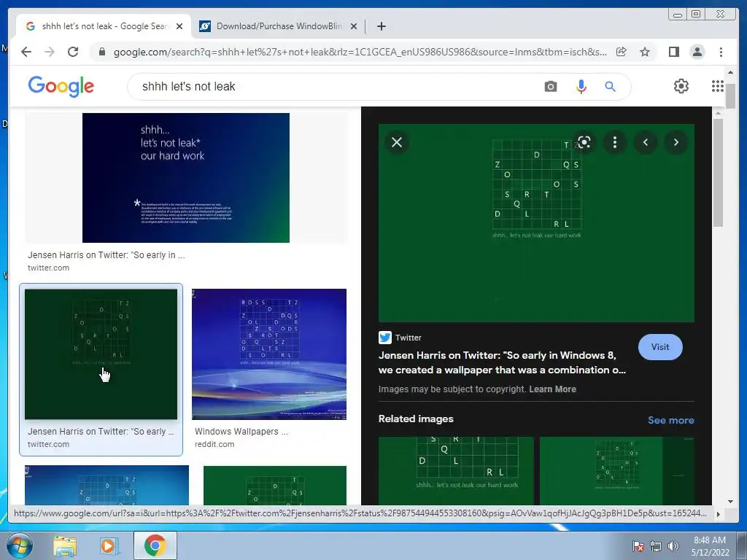This screenshot has width=747, height=560.
Task: Select the shhh let's not leak tab
Action: point(104,26)
